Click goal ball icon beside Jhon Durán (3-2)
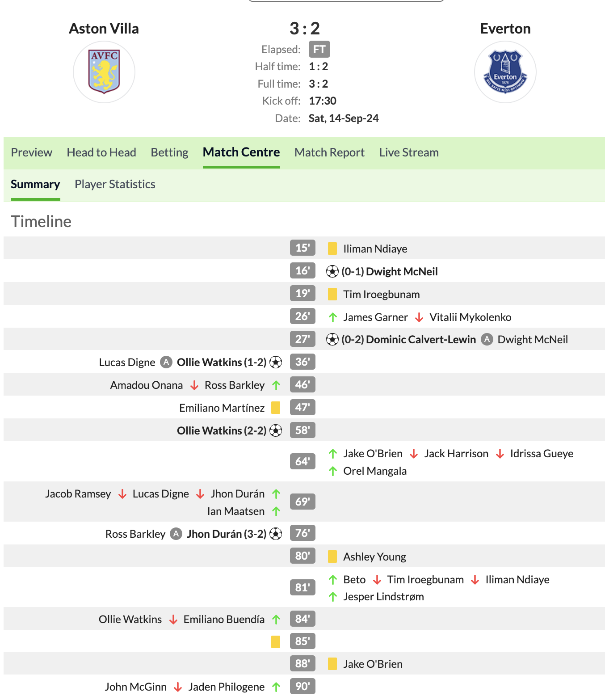This screenshot has height=700, width=605. pyautogui.click(x=276, y=534)
